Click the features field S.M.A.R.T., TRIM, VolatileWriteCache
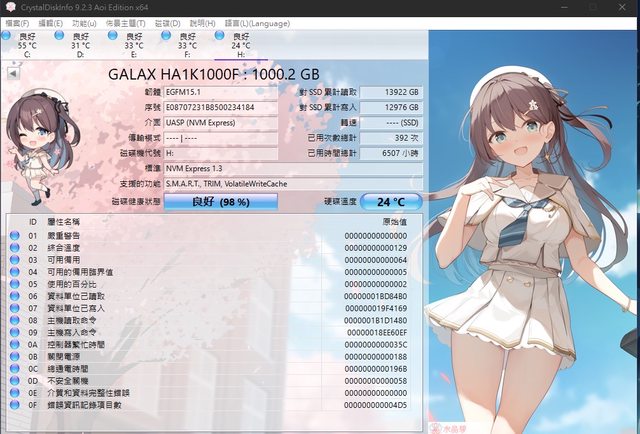Image resolution: width=640 pixels, height=434 pixels. coord(293,184)
